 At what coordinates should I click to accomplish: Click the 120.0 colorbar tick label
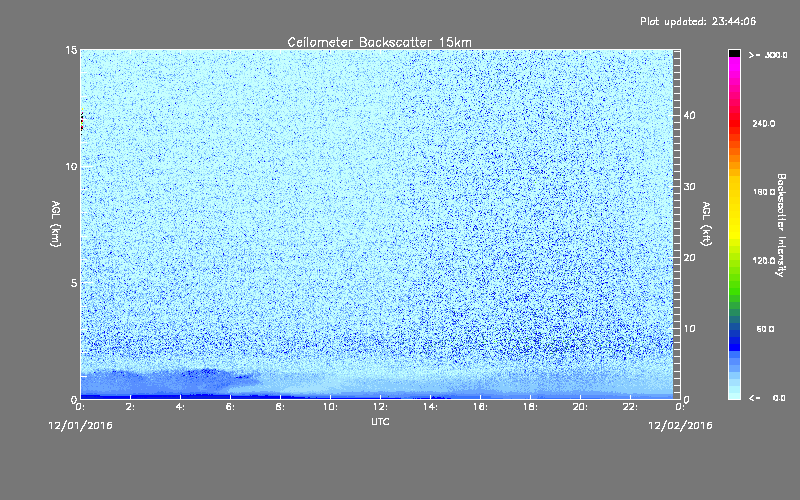coord(764,260)
